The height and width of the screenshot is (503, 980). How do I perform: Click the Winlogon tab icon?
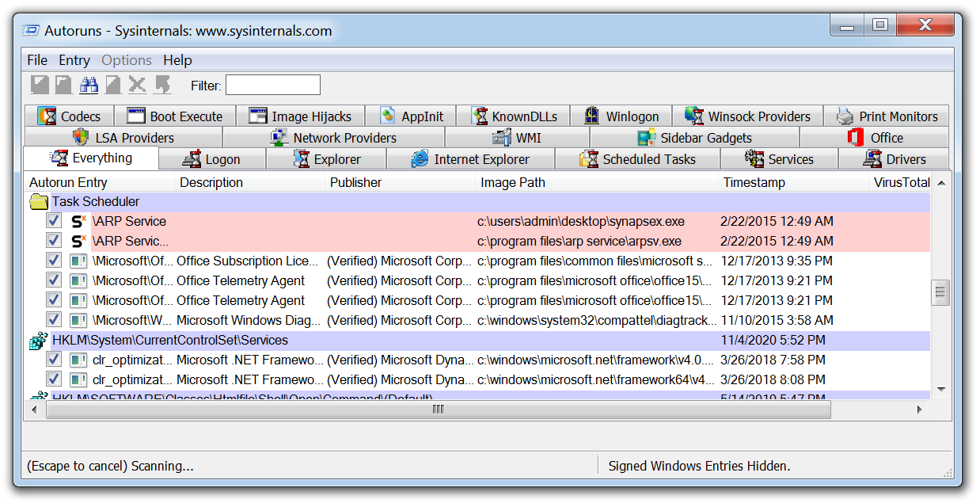[591, 116]
